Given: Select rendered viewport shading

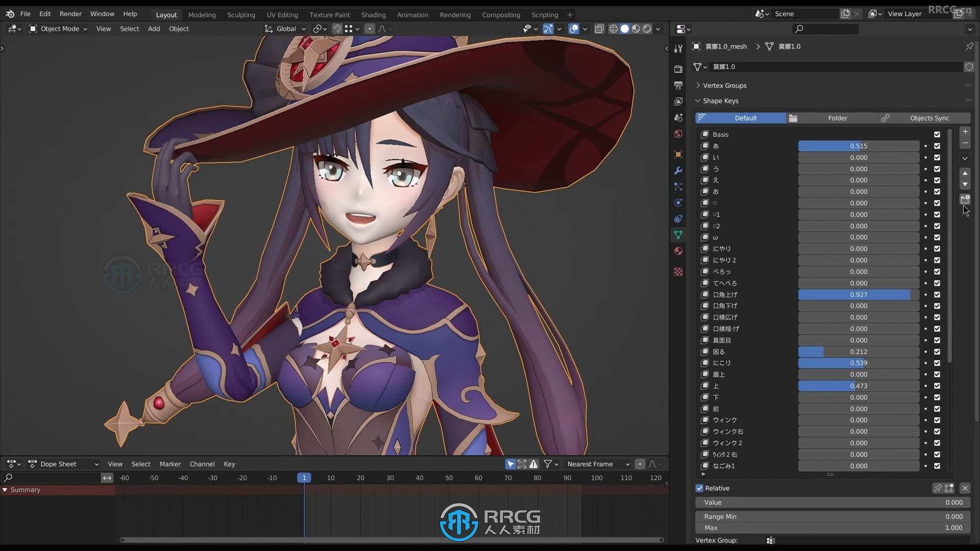Looking at the screenshot, I should [647, 29].
